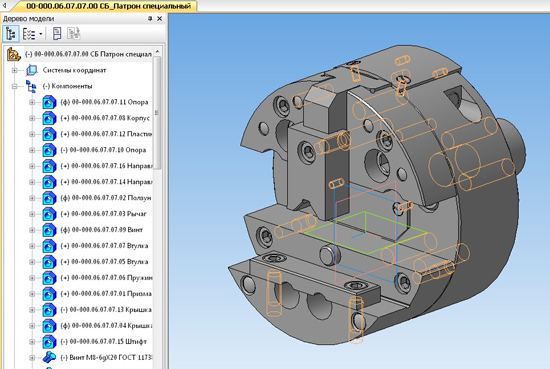This screenshot has height=369, width=550.
Task: Pin the Дерево модели panel
Action: pos(150,19)
